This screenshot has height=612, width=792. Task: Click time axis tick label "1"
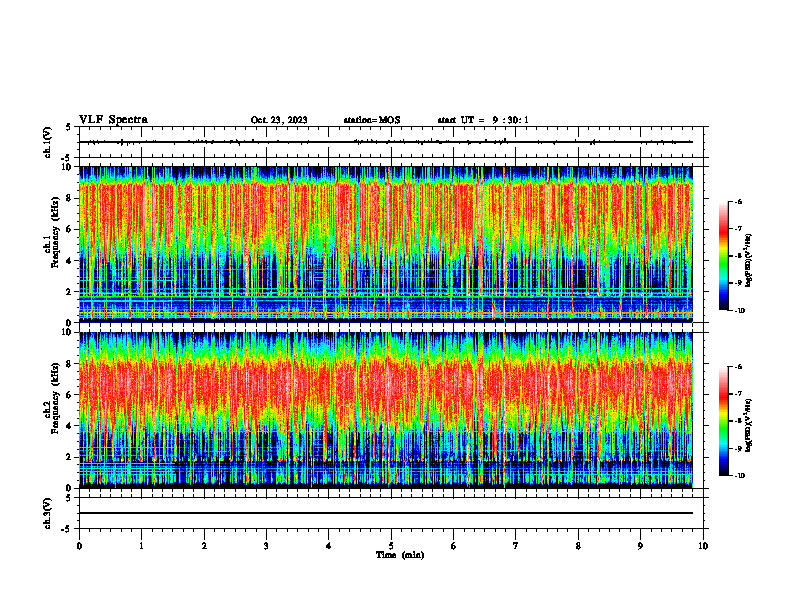tap(141, 546)
